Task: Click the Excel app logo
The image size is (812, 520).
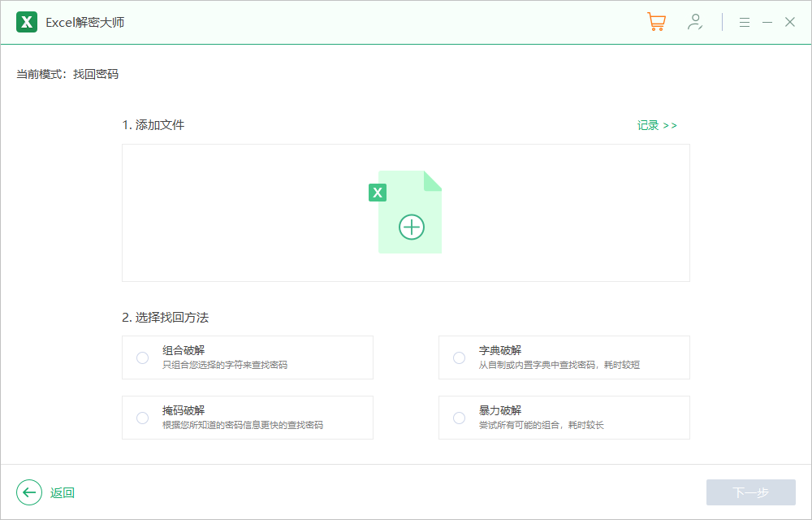Action: (27, 22)
